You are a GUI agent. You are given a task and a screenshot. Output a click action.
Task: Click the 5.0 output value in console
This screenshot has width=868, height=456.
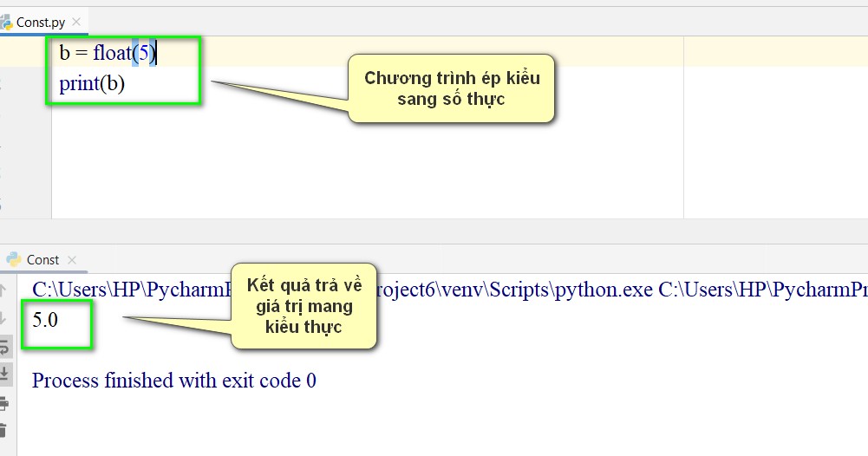click(45, 320)
